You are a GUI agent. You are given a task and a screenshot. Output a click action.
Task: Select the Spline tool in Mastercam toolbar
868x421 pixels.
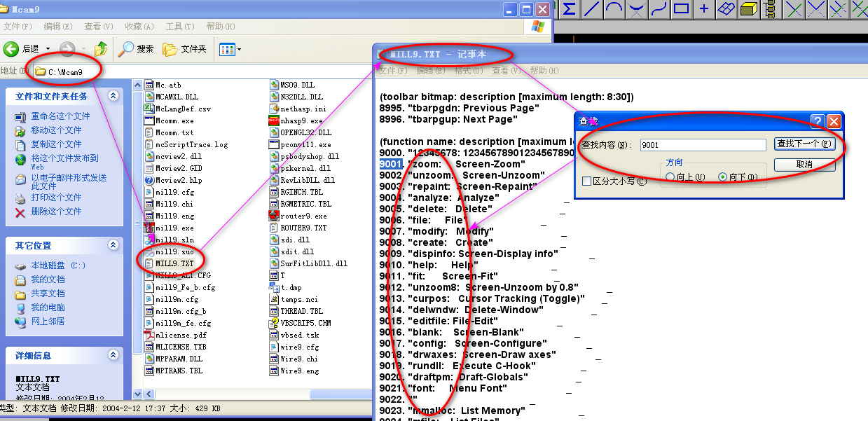pos(659,9)
